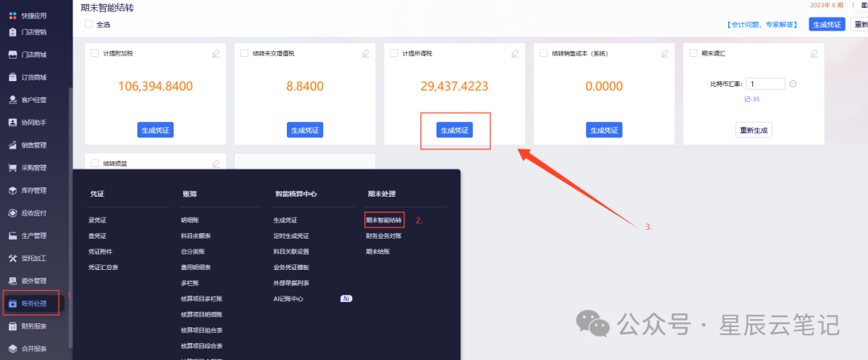Screen dimensions: 868x360
Task: Edit the 计提附加税 card via pencil icon
Action: tap(216, 54)
